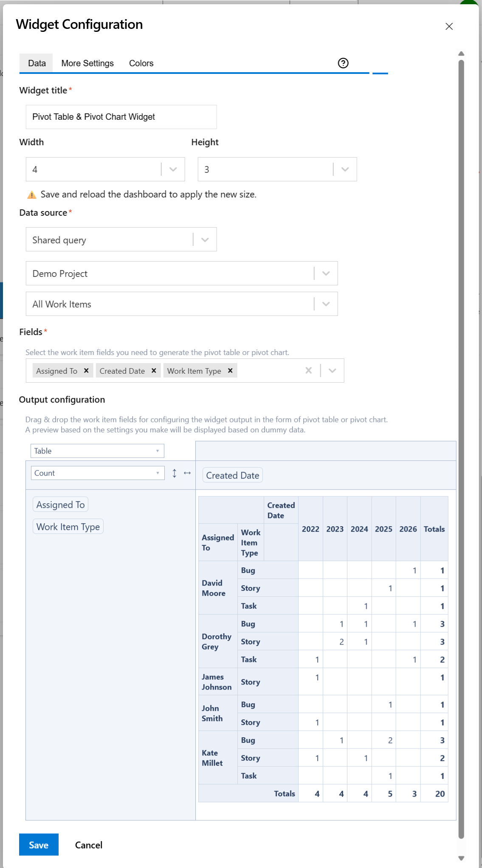
Task: Switch to the Colors tab
Action: coord(141,63)
